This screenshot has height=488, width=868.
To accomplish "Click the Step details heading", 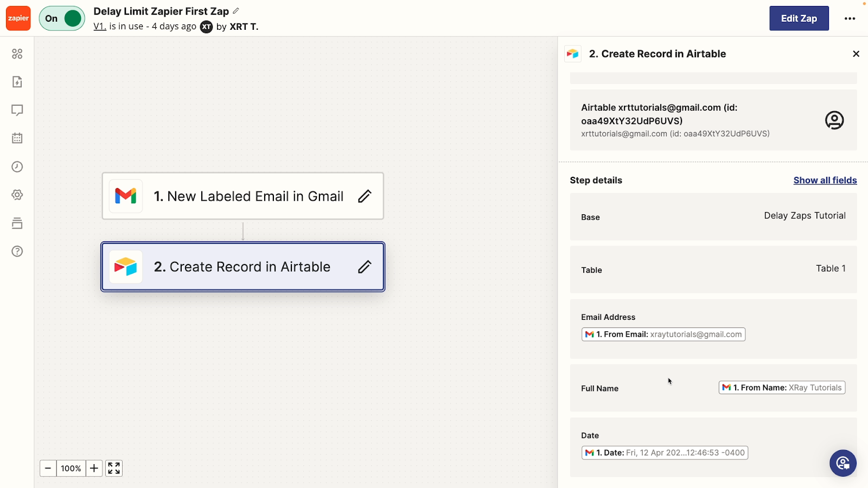I will click(x=596, y=180).
